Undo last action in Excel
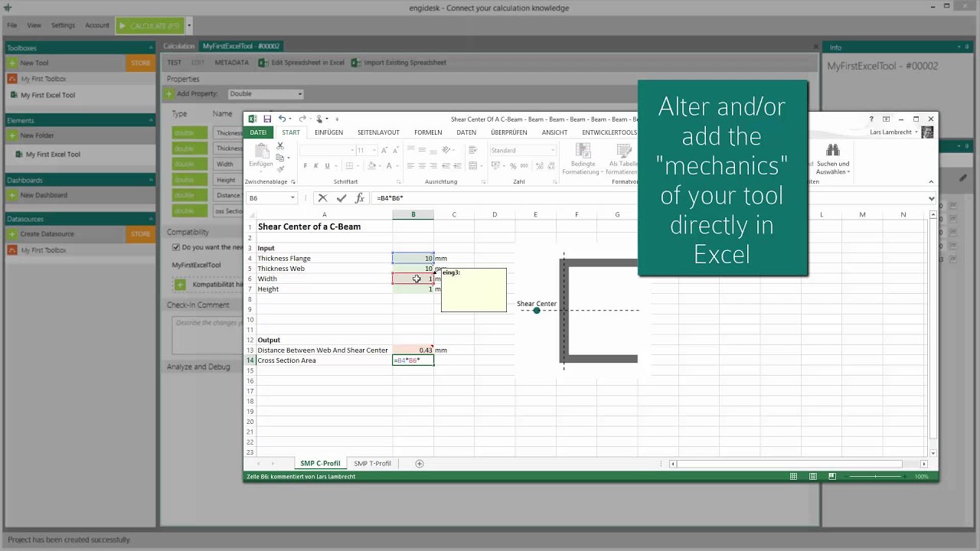980x551 pixels. pyautogui.click(x=282, y=119)
